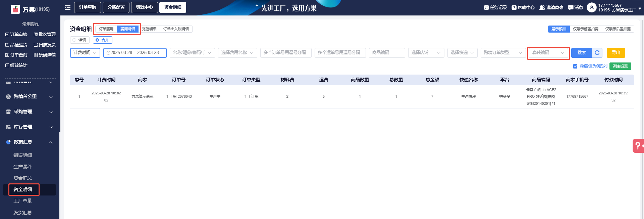Switch to the 订单查询 top tab
The image size is (644, 219).
(88, 7)
